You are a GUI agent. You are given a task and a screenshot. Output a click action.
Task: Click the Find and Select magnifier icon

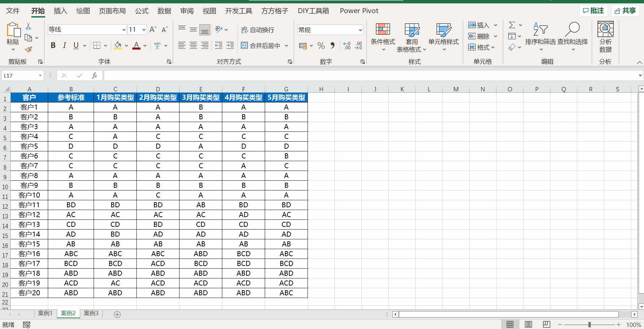[572, 30]
